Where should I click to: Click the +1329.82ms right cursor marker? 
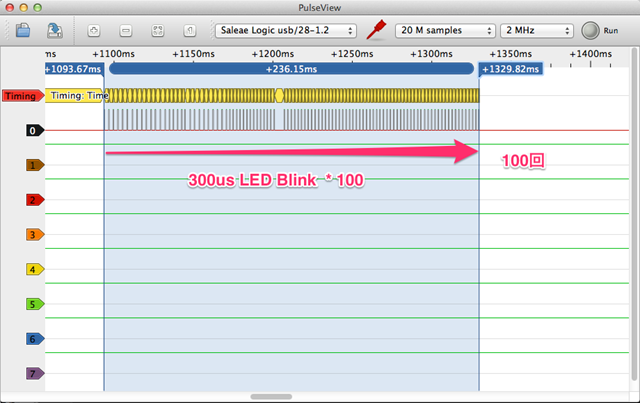pyautogui.click(x=511, y=69)
